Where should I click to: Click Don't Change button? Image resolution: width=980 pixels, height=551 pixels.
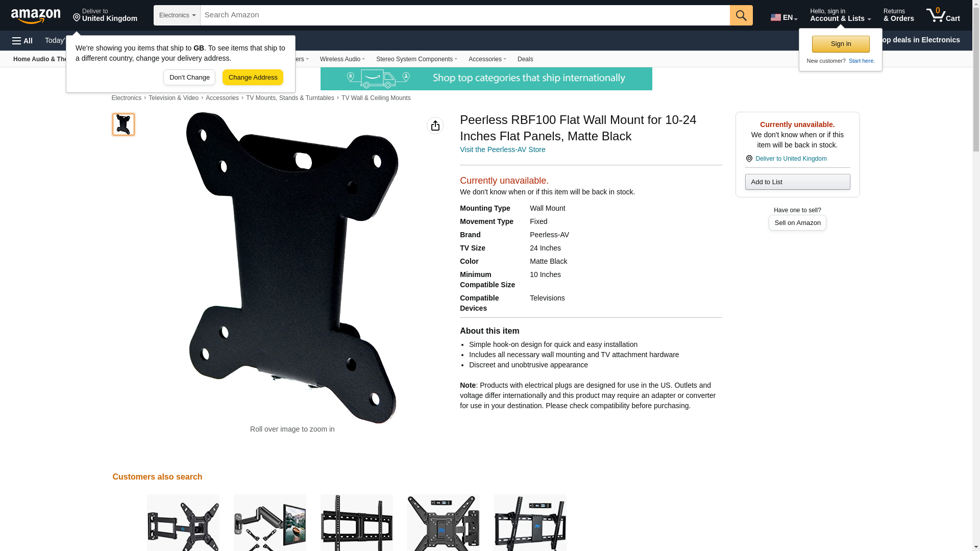coord(189,78)
